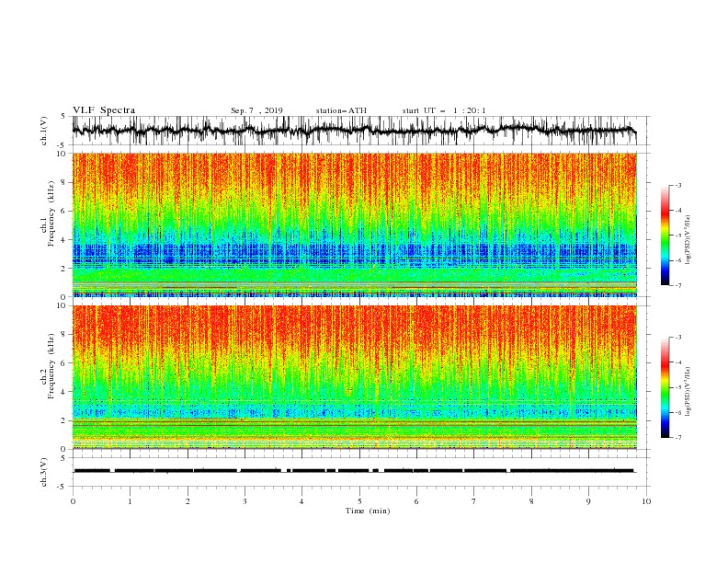This screenshot has height=563, width=728.
Task: Click the "VLF Spectra" plot title
Action: coord(104,110)
